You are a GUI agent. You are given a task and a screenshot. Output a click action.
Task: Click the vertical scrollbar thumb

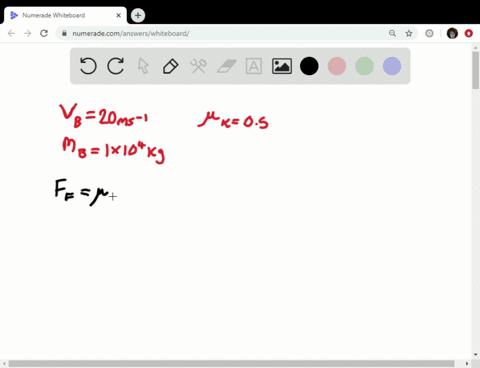pos(476,70)
